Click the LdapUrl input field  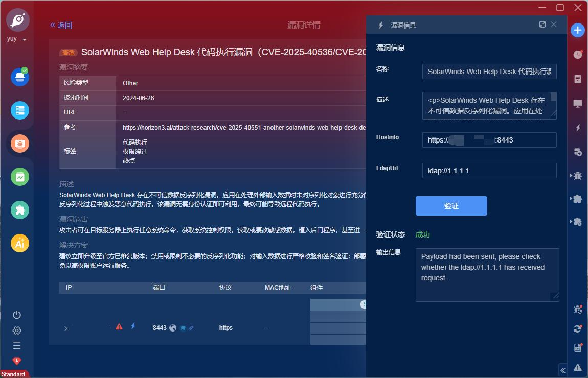pyautogui.click(x=489, y=171)
